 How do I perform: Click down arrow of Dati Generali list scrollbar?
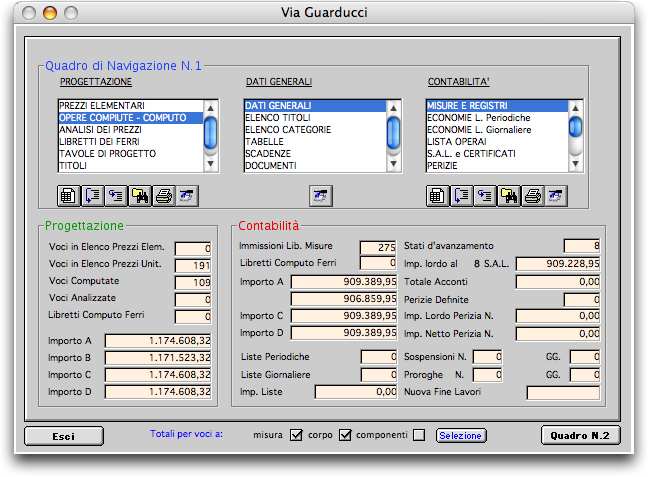393,164
